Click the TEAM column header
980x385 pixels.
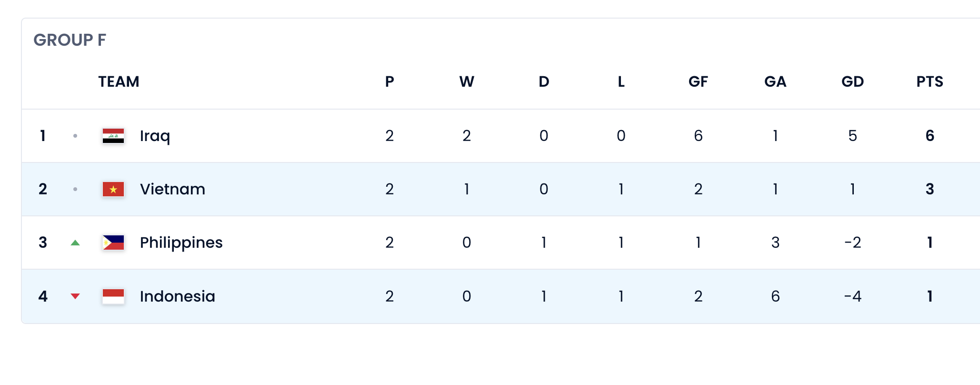click(x=119, y=81)
